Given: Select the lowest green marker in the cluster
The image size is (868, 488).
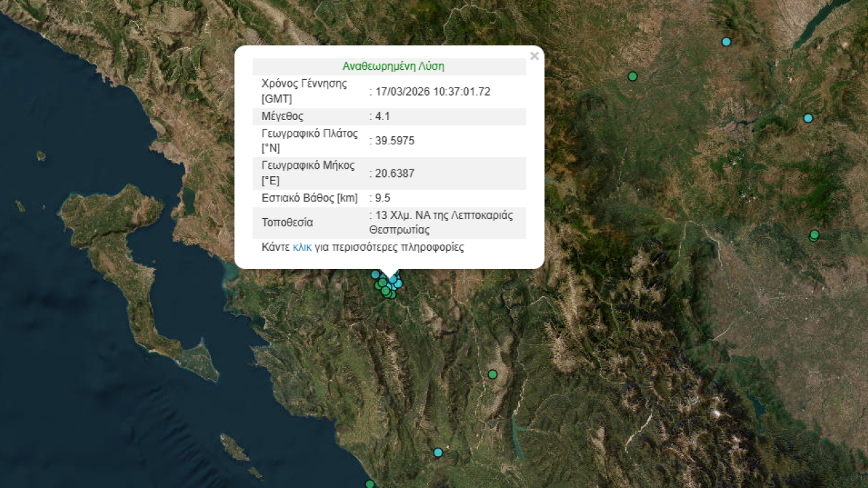Looking at the screenshot, I should (391, 295).
